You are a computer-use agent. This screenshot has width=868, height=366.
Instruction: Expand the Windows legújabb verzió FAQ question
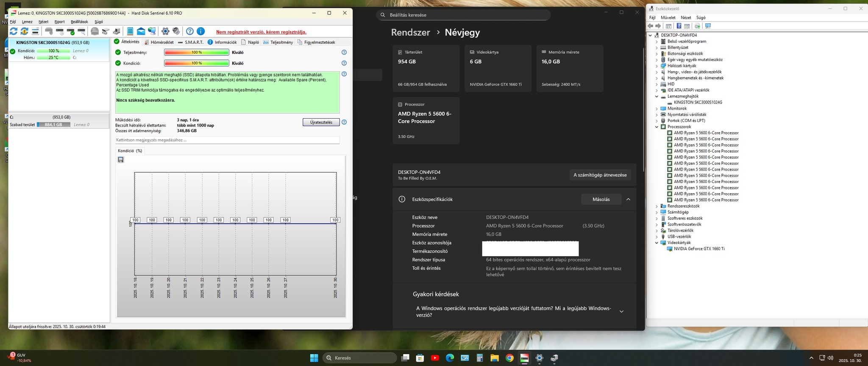click(x=621, y=311)
